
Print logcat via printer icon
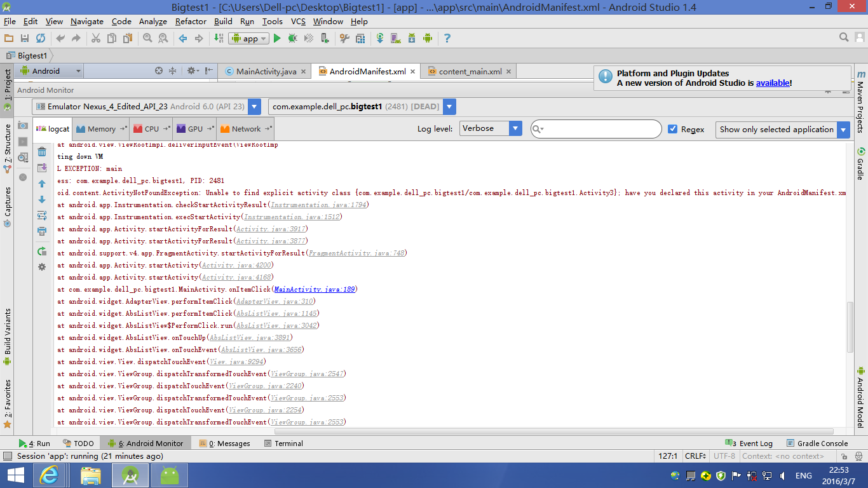42,231
